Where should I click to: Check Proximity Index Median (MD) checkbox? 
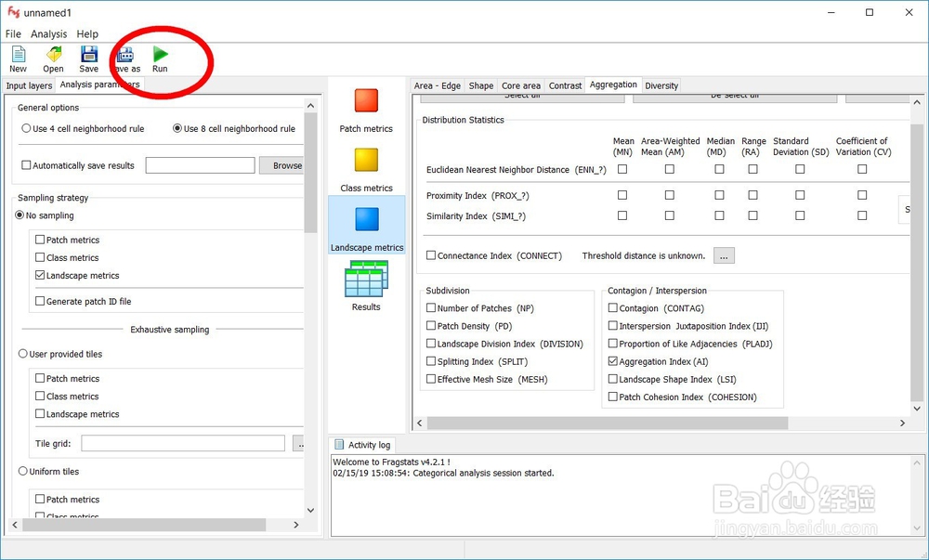coord(719,195)
